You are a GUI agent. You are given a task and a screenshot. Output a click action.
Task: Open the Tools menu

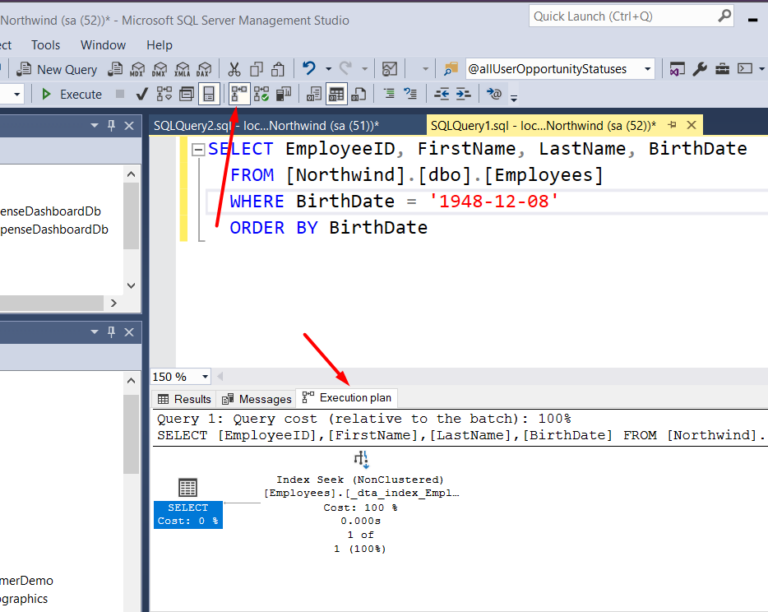coord(45,45)
